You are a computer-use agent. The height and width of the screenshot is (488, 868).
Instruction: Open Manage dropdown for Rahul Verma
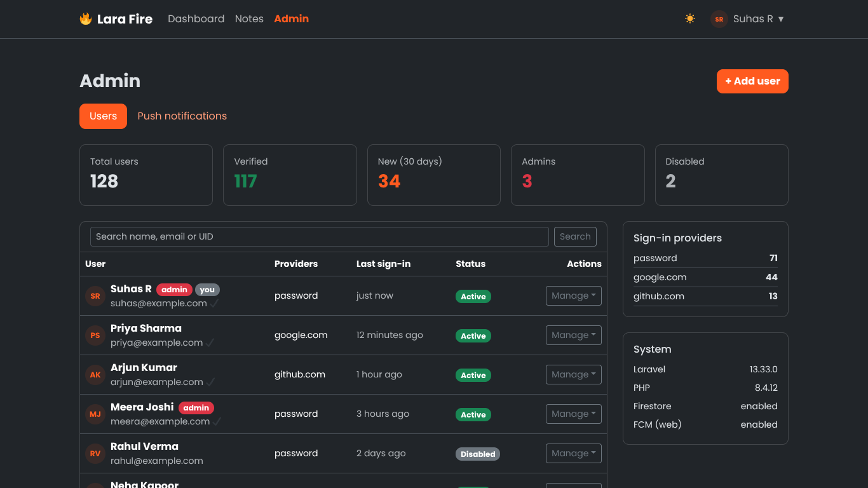click(573, 454)
